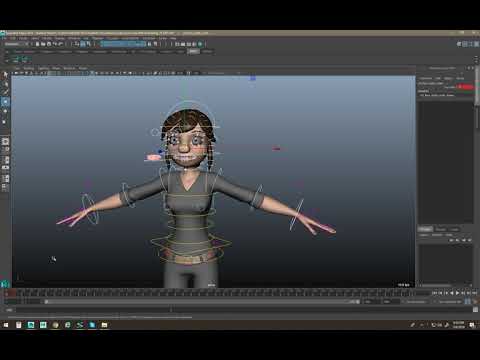Step back one frame
480x360 pixels.
coord(440,293)
